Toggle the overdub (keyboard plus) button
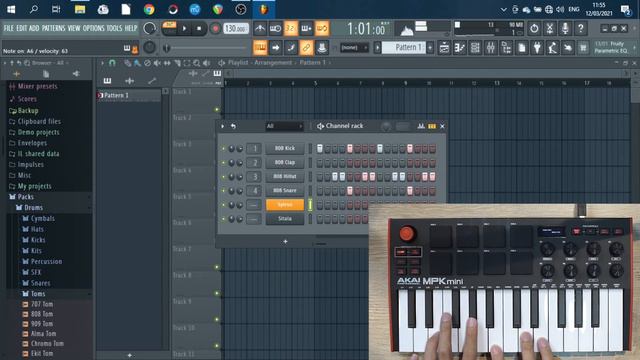Viewport: 640px width, 360px height. point(306,28)
